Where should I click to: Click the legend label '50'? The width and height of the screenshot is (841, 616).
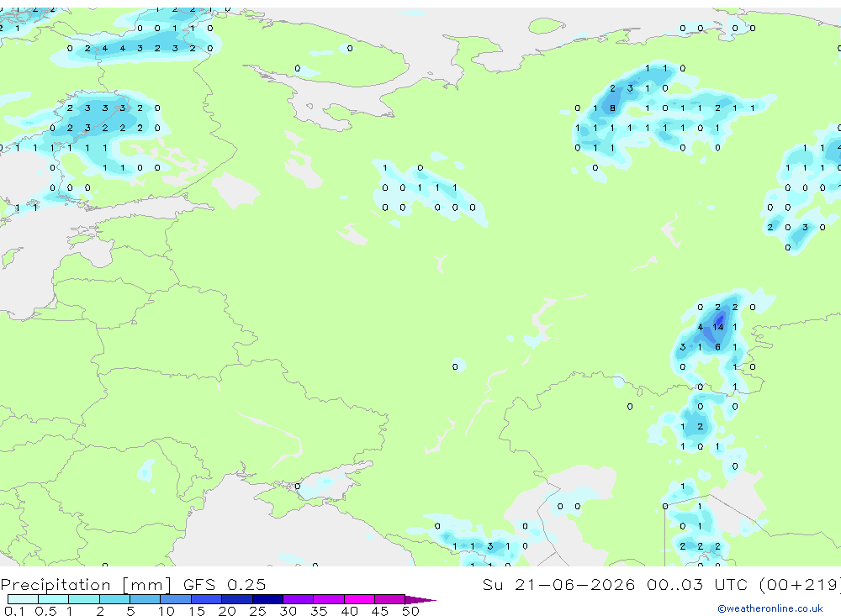(410, 611)
